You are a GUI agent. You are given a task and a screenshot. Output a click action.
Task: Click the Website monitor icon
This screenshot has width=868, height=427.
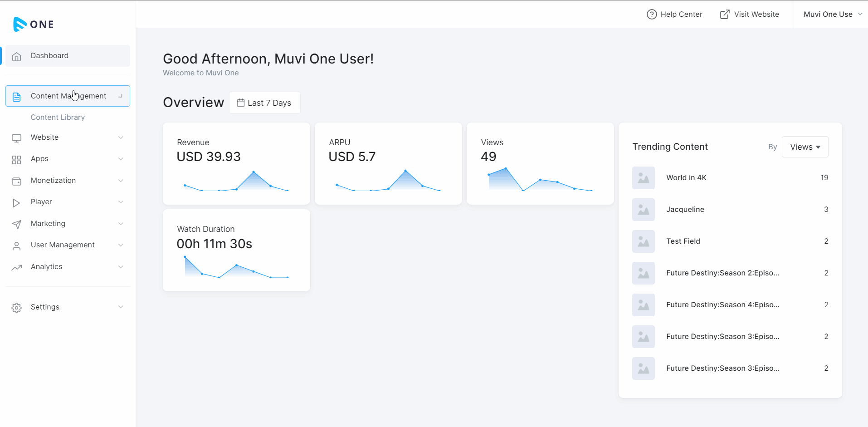tap(17, 138)
